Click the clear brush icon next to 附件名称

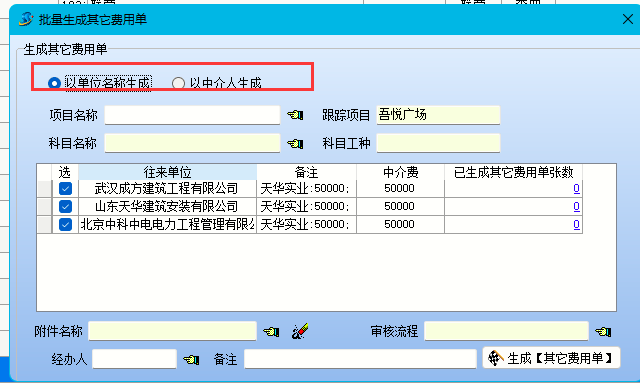pos(300,331)
